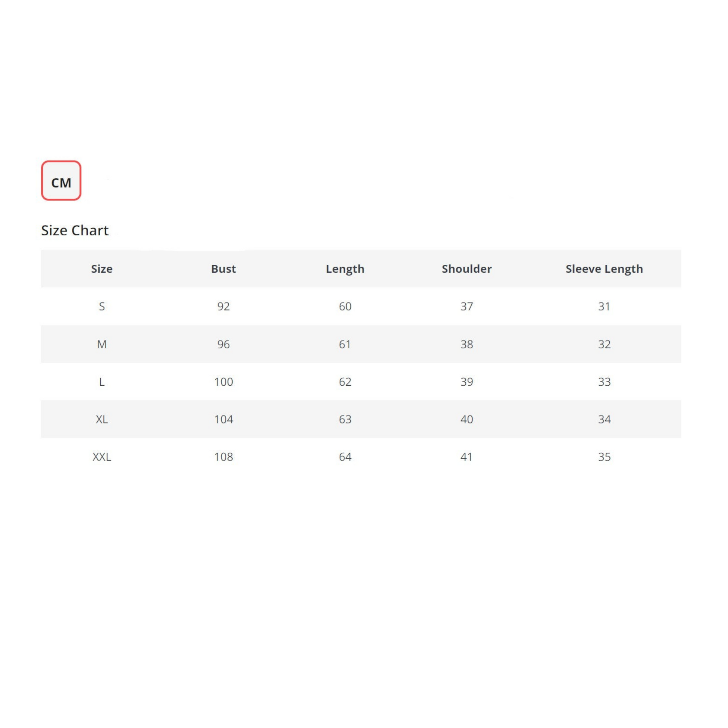The image size is (728, 728).
Task: Click the shoulder value 37 cell
Action: point(467,306)
